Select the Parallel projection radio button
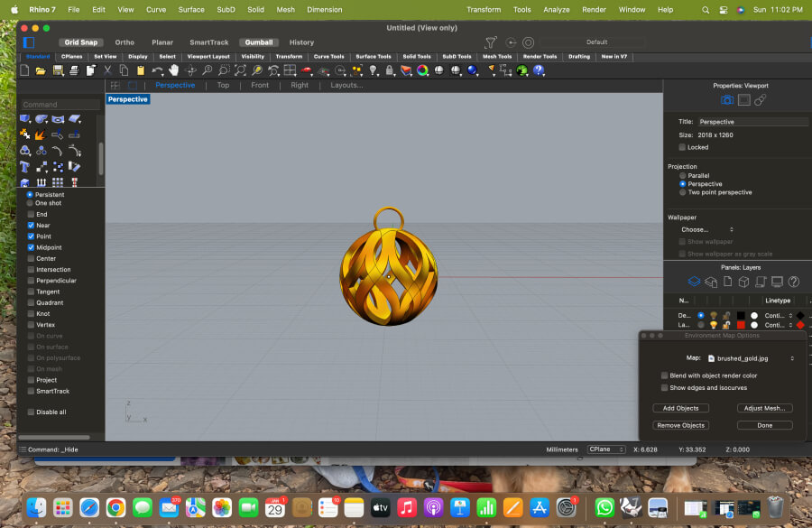 click(682, 176)
